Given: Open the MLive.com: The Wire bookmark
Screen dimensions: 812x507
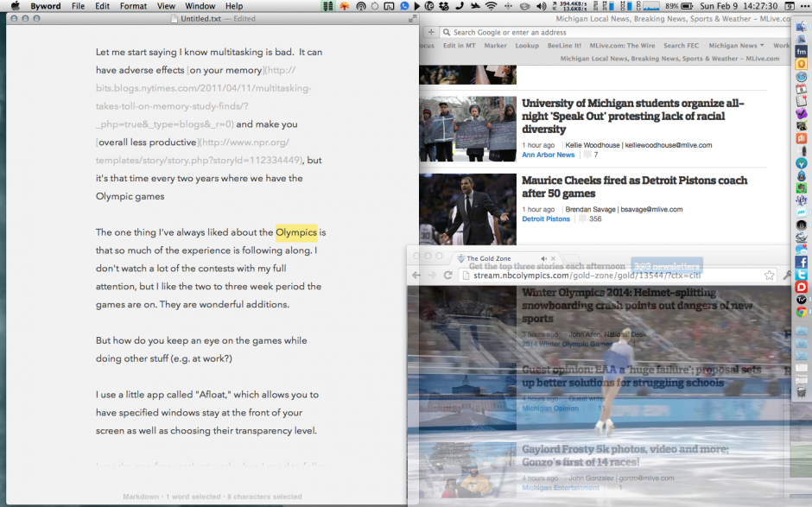Looking at the screenshot, I should [x=623, y=46].
